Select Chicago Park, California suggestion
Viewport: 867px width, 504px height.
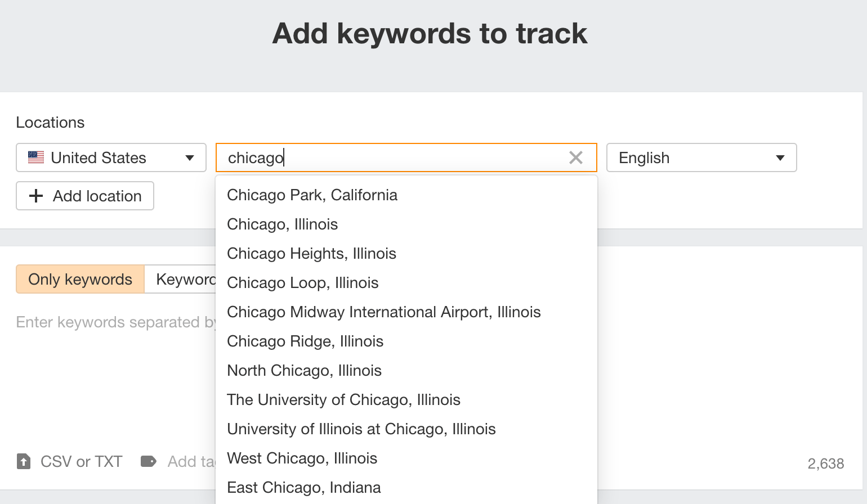[312, 195]
